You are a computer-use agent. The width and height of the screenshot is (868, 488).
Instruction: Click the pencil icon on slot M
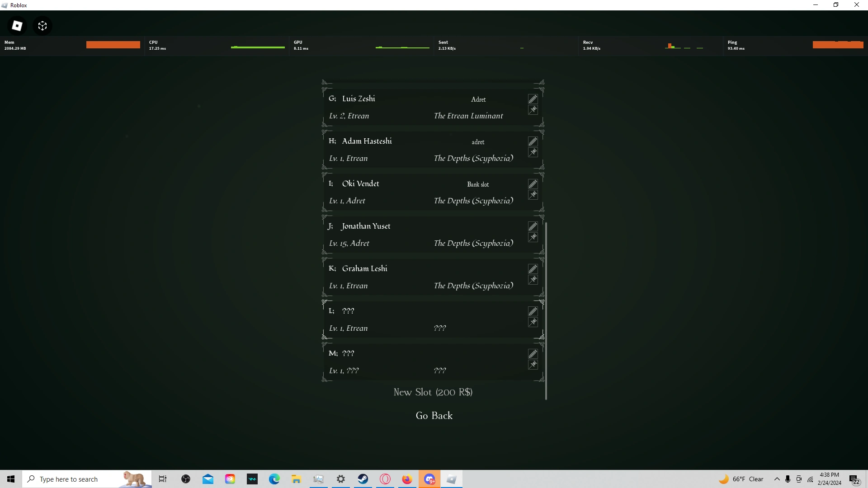(x=533, y=354)
